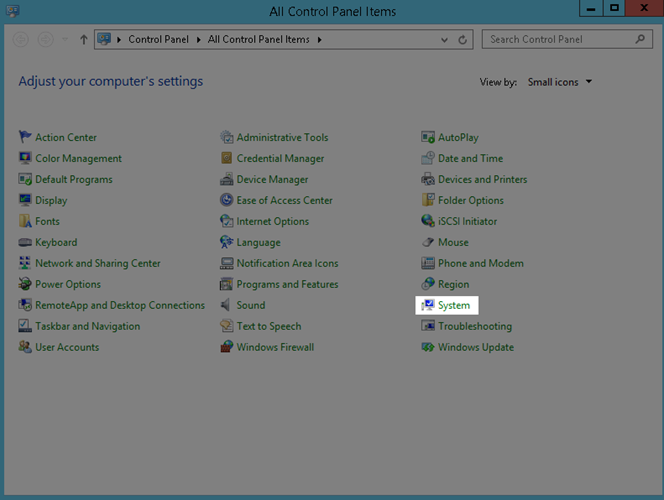
Task: Click the Internet Options icon
Action: (x=227, y=221)
